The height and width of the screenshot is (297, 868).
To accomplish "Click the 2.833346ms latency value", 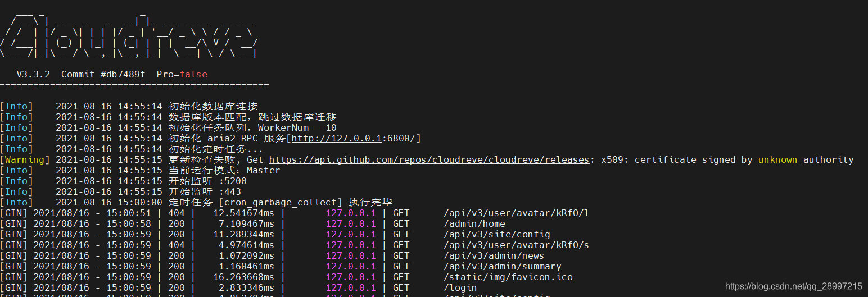I will pos(247,288).
